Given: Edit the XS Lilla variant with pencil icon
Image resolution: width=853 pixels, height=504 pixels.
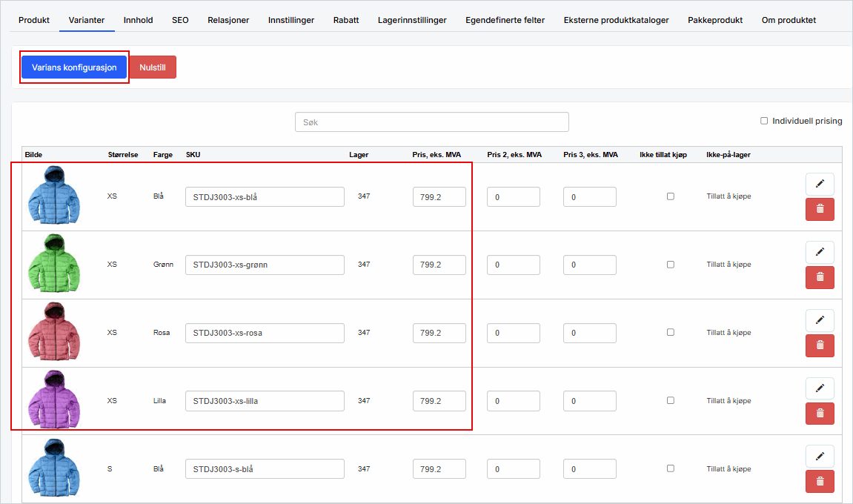Looking at the screenshot, I should pos(820,388).
